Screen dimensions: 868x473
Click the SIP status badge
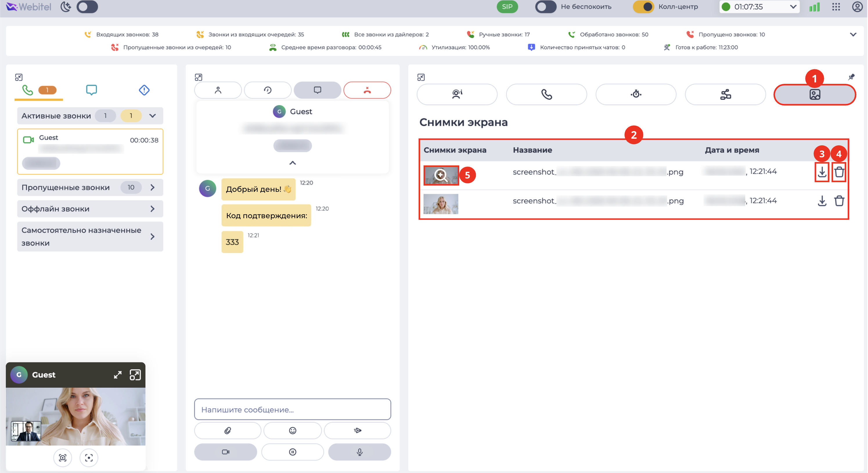[x=507, y=7]
